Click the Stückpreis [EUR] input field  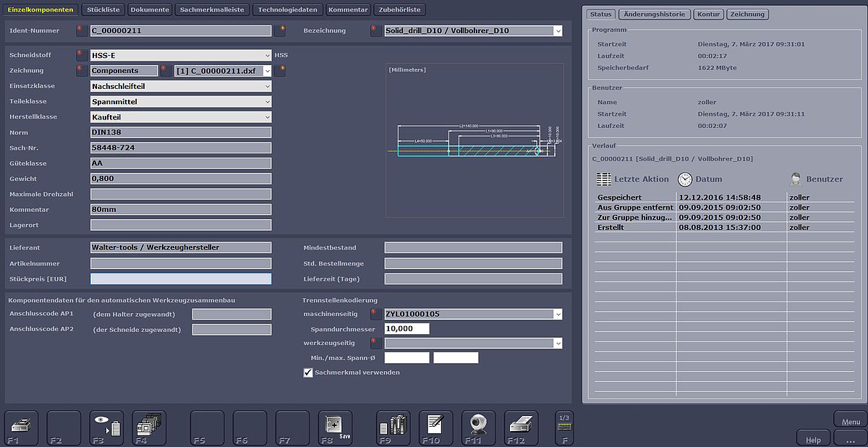coord(180,279)
